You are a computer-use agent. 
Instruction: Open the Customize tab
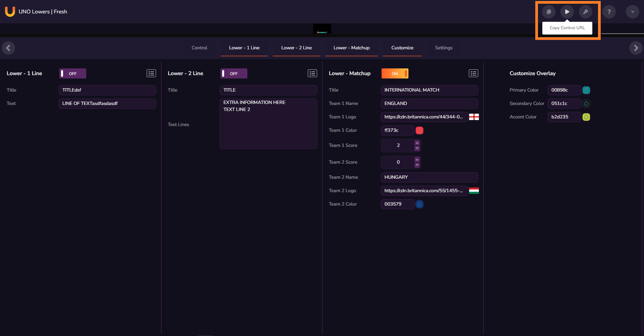[402, 48]
